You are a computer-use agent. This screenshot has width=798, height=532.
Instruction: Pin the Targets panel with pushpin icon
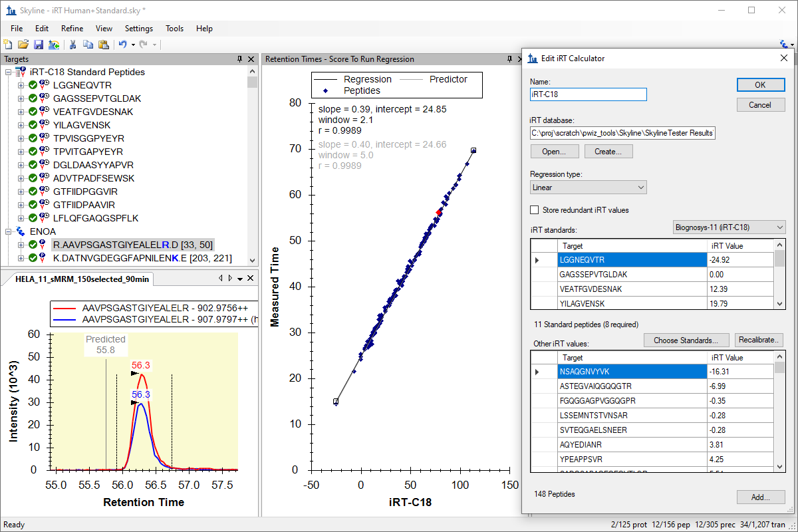pos(240,59)
